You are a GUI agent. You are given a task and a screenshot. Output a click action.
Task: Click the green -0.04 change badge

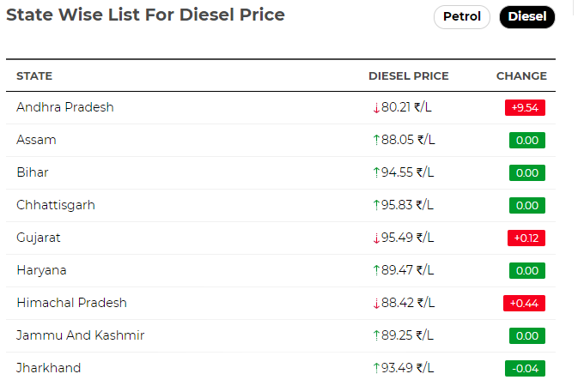(525, 368)
